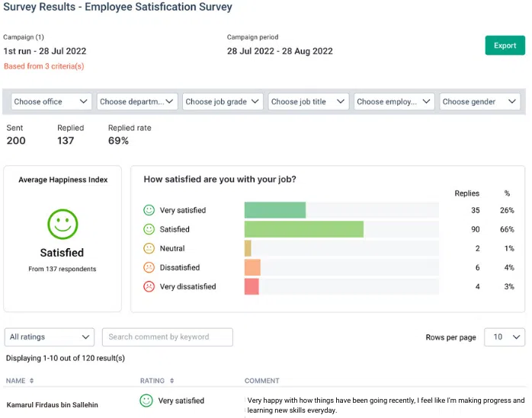Click the 26% value in Very satisfied row
532x418 pixels.
(x=507, y=210)
